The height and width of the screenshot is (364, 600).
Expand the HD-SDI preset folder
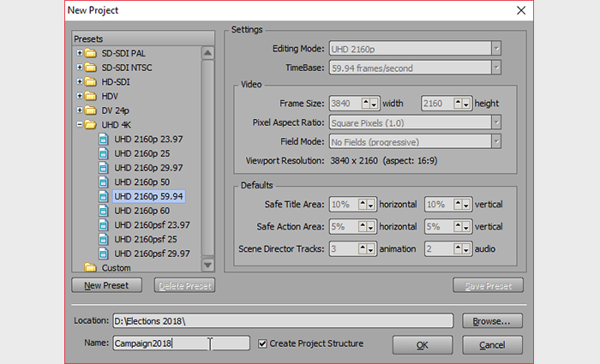click(80, 81)
